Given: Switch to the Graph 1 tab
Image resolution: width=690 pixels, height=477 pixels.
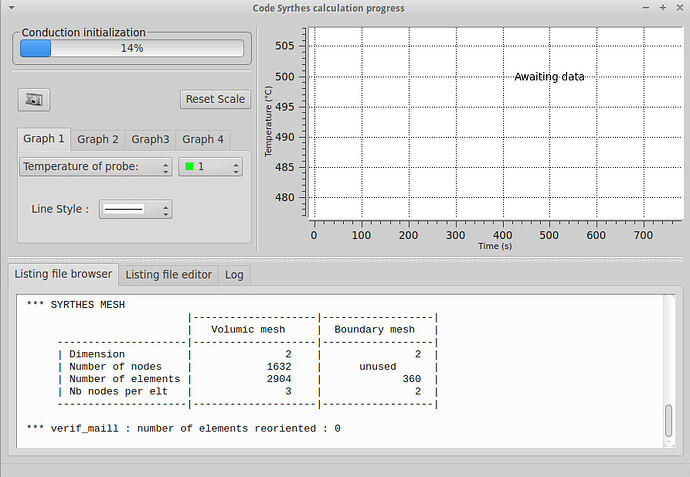Looking at the screenshot, I should click(x=44, y=139).
